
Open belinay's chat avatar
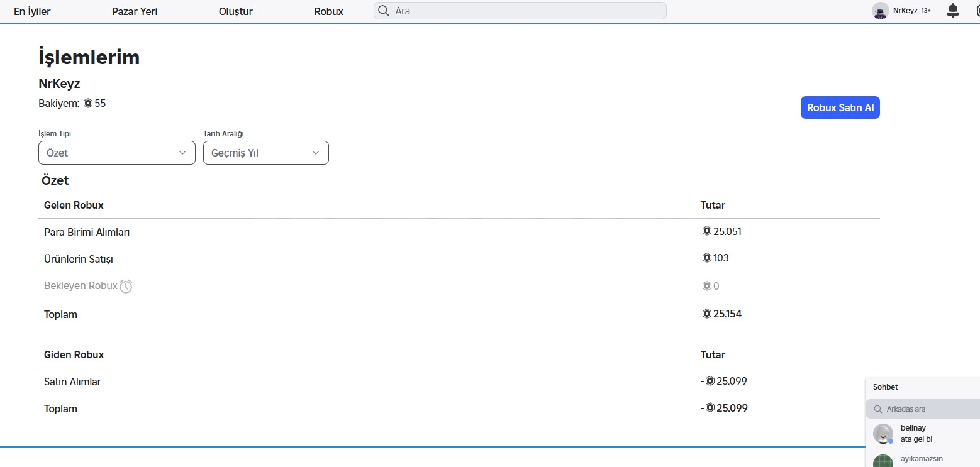[x=883, y=434]
